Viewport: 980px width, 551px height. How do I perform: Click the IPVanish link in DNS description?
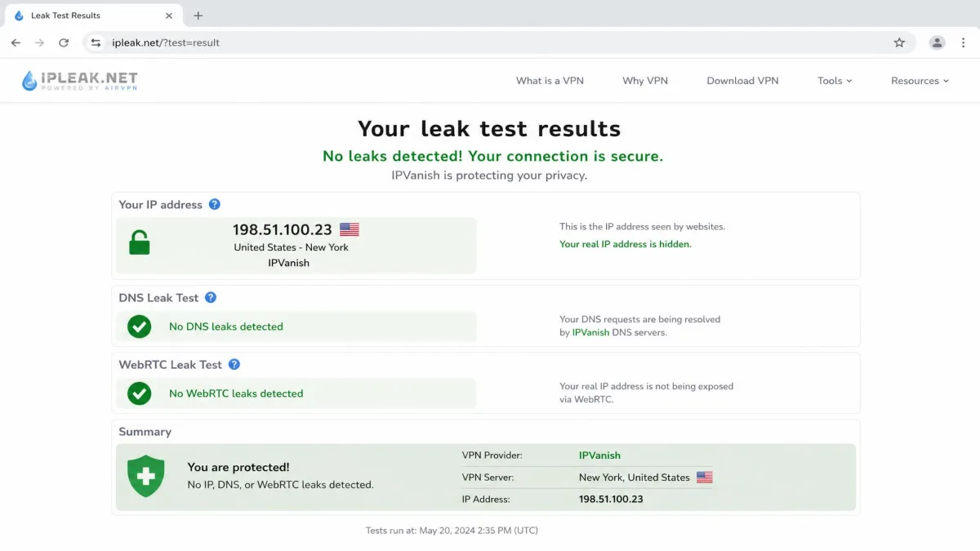(x=590, y=333)
